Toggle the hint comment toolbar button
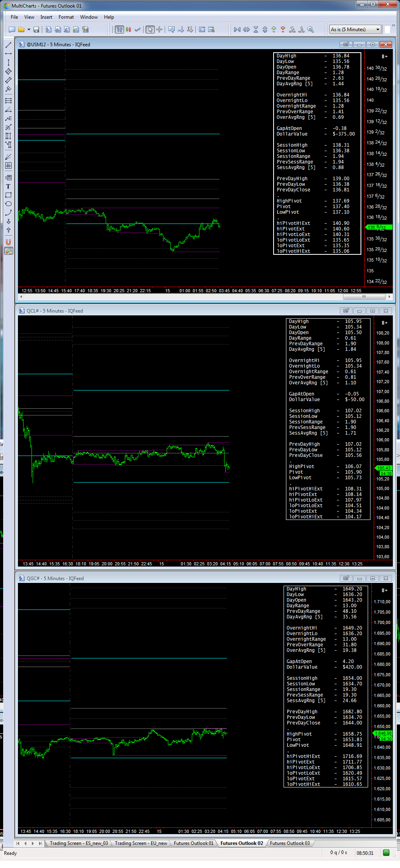The image size is (400, 868). pyautogui.click(x=171, y=30)
